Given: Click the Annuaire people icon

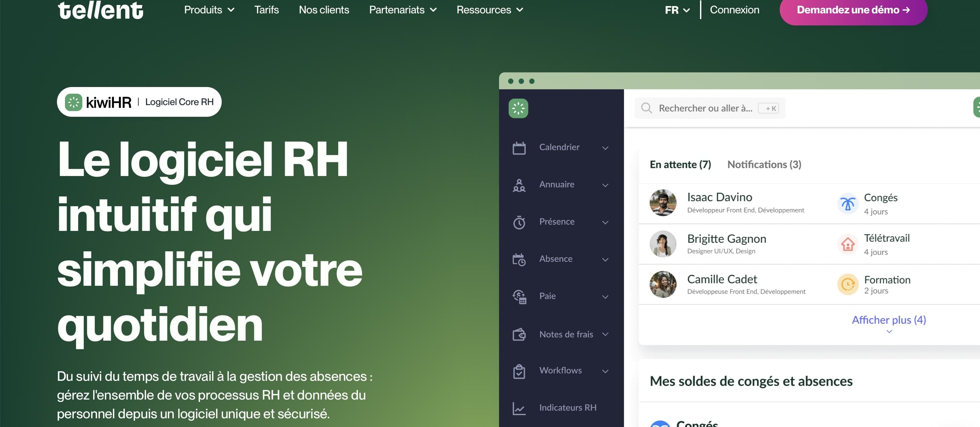Looking at the screenshot, I should (519, 185).
